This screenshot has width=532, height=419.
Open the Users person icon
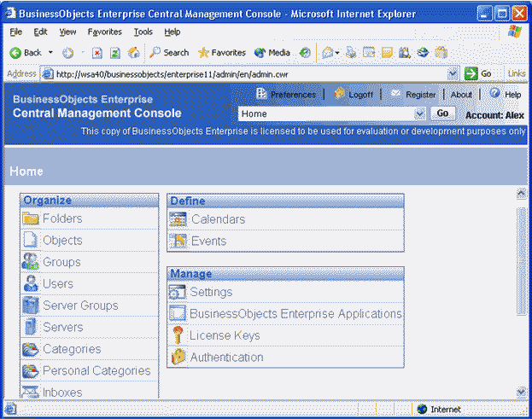[x=31, y=283]
